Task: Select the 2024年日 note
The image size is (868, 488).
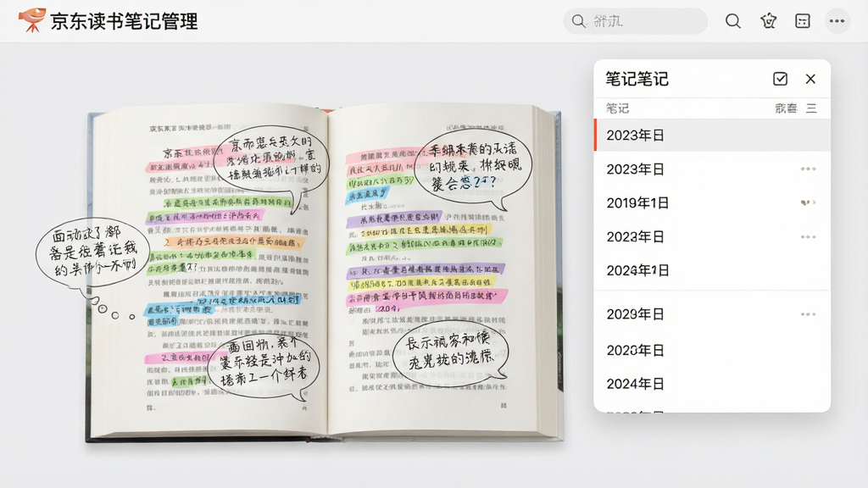Action: (712, 384)
